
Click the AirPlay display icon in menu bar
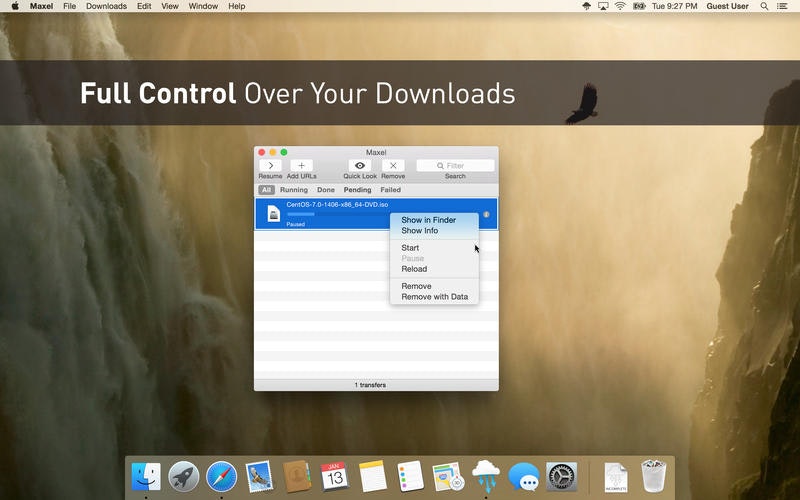pos(603,6)
